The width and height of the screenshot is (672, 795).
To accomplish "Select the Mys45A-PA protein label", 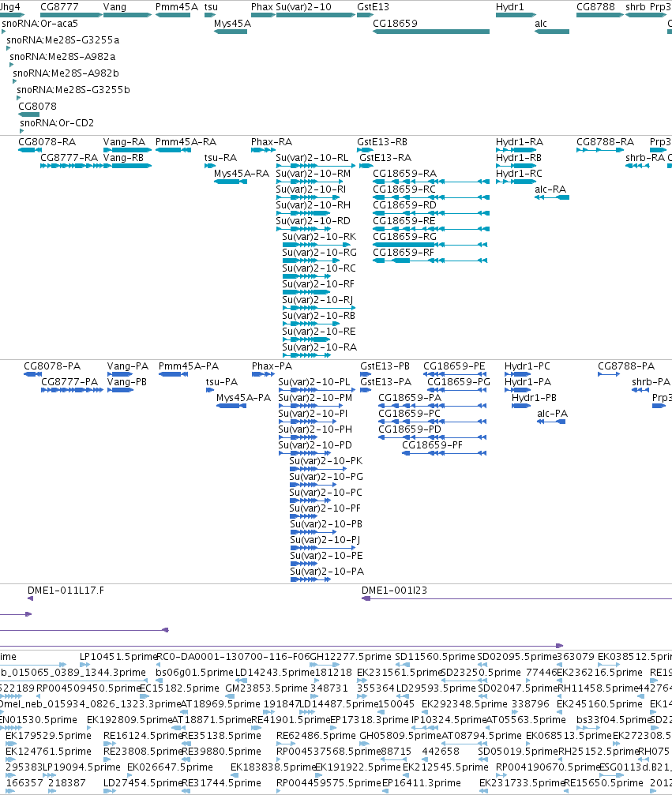I will tap(243, 398).
